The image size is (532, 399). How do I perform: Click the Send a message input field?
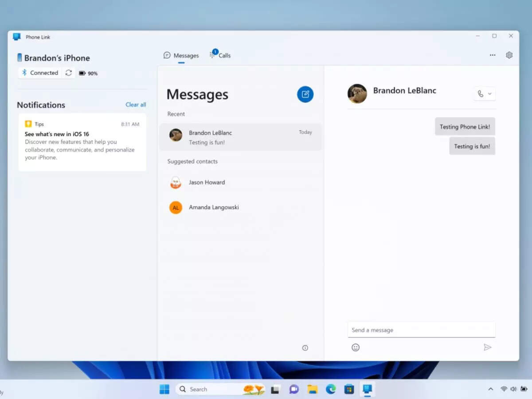[421, 330]
